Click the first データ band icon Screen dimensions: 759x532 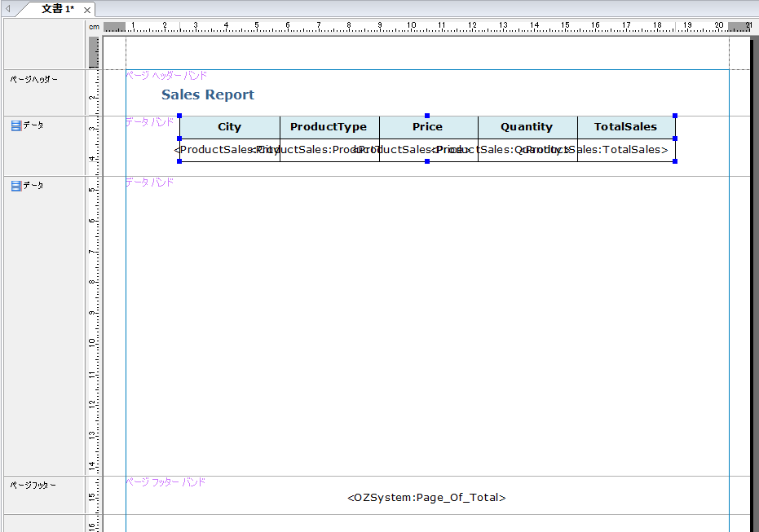tap(15, 125)
